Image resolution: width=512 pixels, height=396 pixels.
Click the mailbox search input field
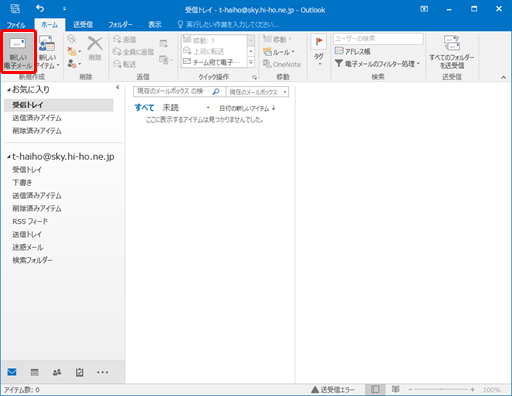(173, 91)
